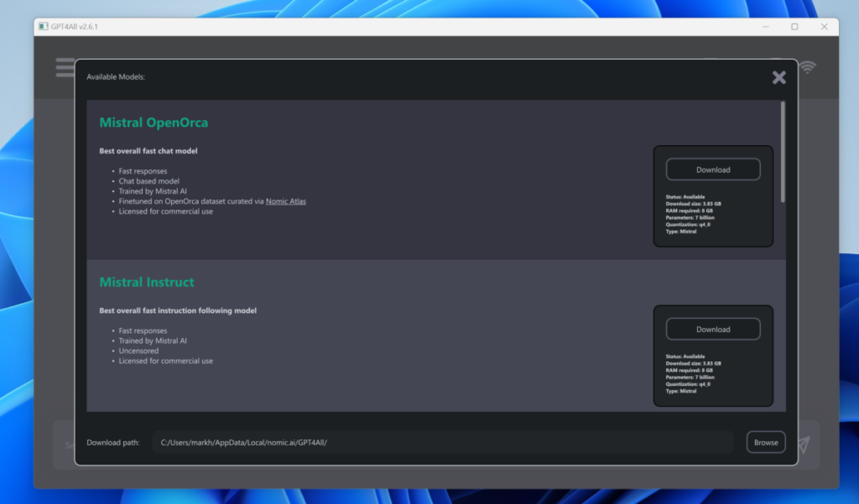Click the network status icon
The height and width of the screenshot is (504, 859).
click(807, 67)
